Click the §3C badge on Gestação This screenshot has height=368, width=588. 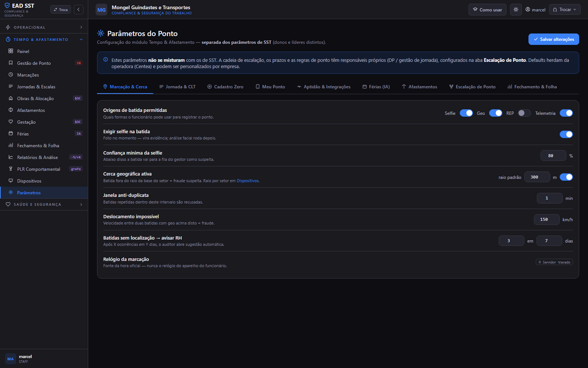[x=78, y=122]
